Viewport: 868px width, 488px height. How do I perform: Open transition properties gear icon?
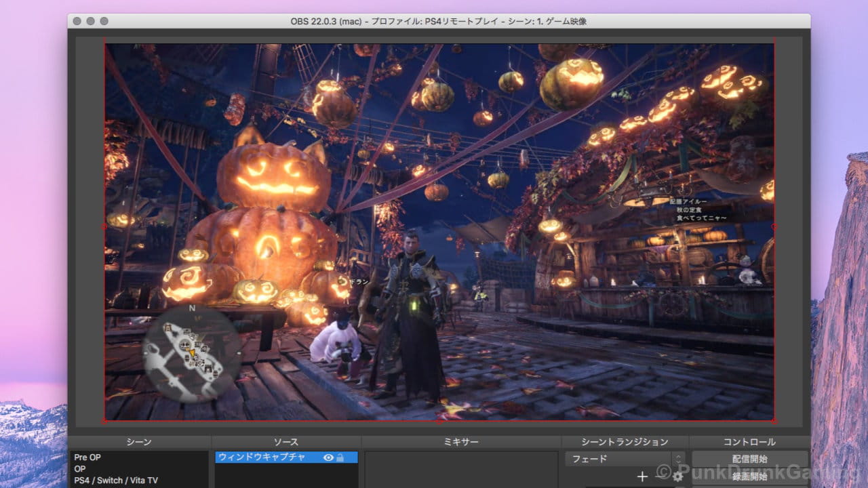point(677,477)
